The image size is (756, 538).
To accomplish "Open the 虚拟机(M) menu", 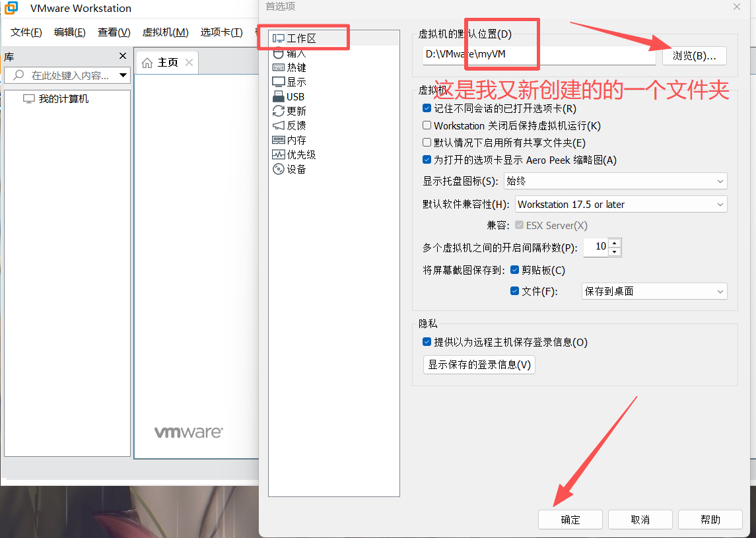I will pos(165,32).
